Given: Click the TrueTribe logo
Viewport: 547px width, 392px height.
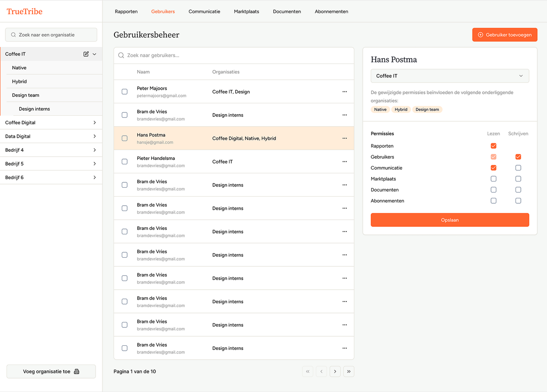Looking at the screenshot, I should click(x=25, y=11).
